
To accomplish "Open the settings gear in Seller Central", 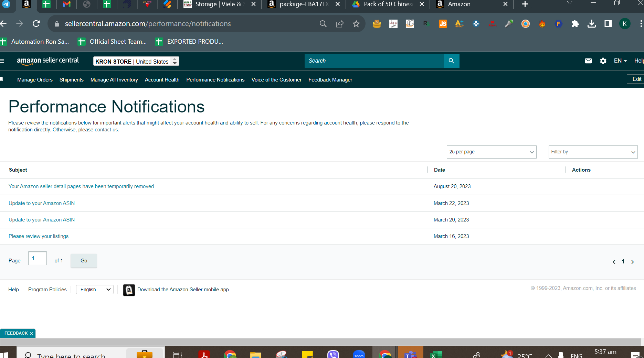I will click(603, 61).
